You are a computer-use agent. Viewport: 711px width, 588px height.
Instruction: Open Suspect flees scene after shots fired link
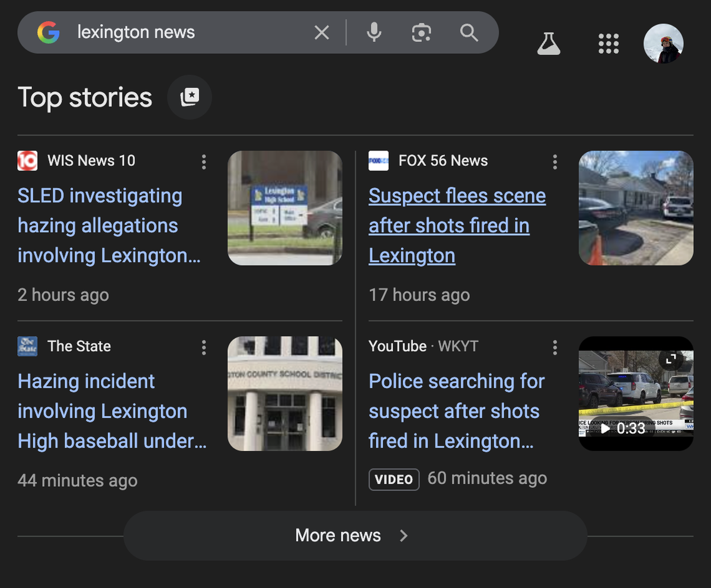click(x=457, y=226)
